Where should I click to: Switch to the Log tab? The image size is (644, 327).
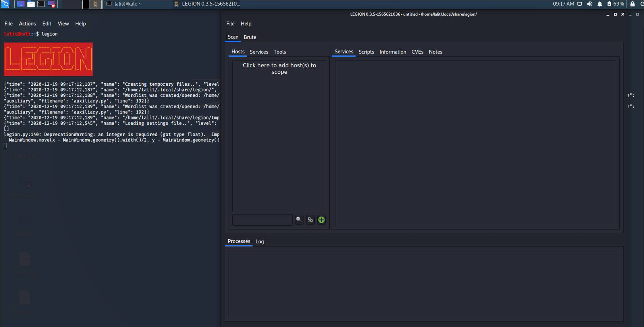point(259,242)
